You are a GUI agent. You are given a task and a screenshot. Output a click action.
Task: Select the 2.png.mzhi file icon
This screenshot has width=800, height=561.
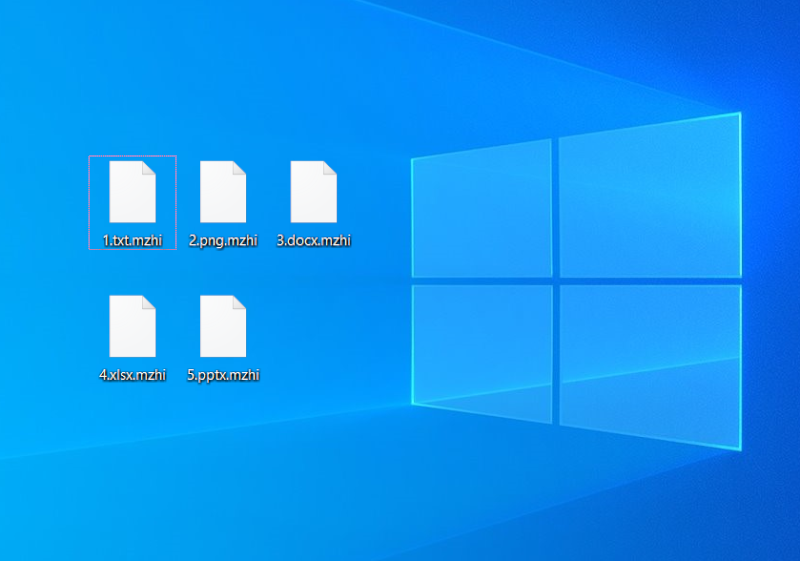pyautogui.click(x=223, y=192)
